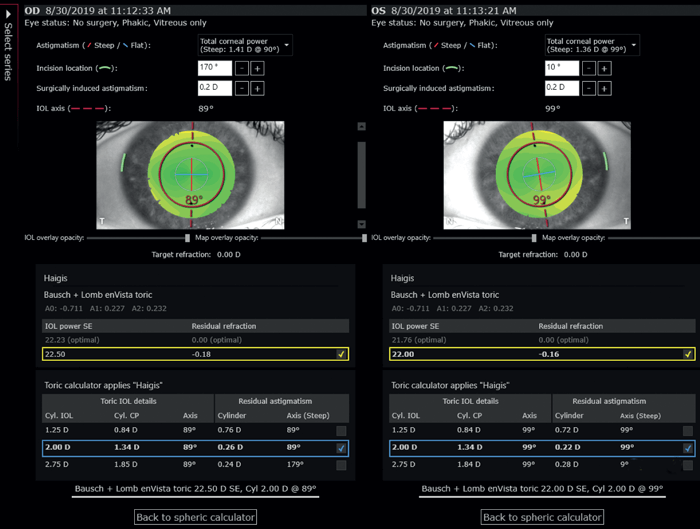
Task: Open OS Total corneal power dropdown
Action: (592, 45)
